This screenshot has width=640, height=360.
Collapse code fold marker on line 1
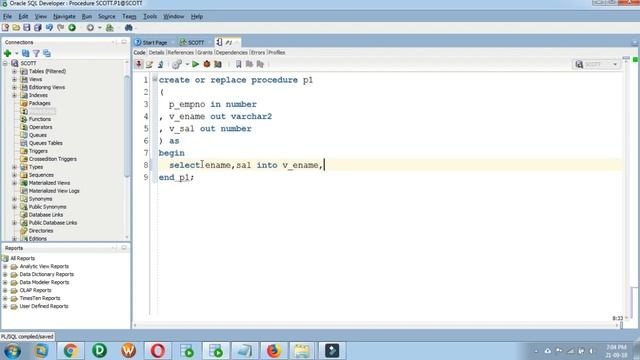pyautogui.click(x=155, y=79)
